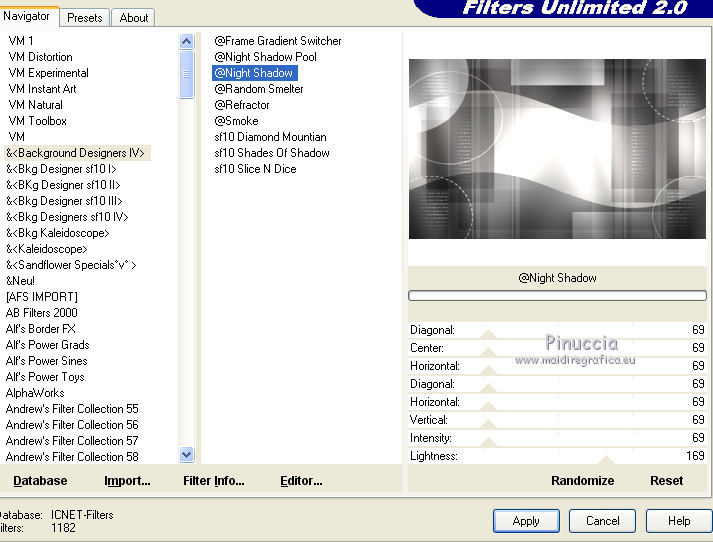Adjust the Center slider
The height and width of the screenshot is (542, 713).
click(x=557, y=348)
